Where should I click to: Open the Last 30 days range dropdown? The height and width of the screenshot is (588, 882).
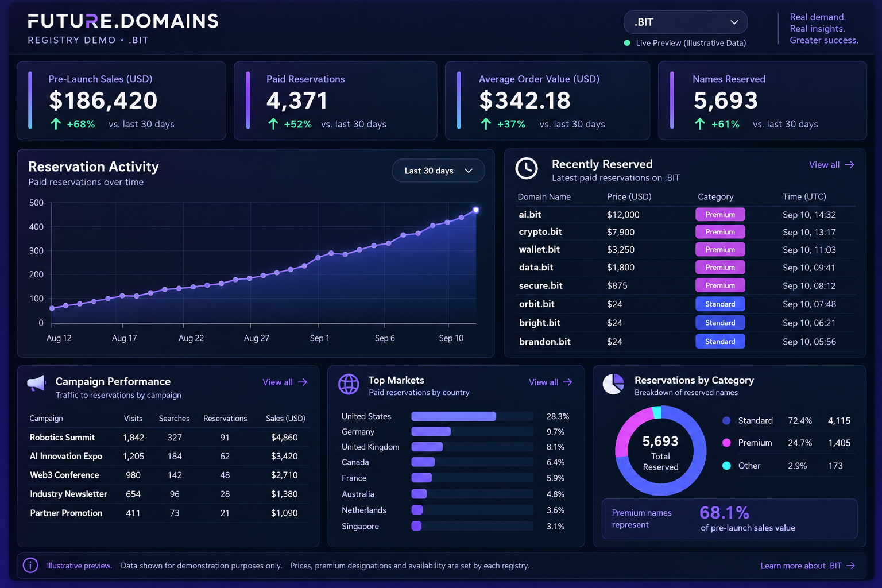point(438,171)
